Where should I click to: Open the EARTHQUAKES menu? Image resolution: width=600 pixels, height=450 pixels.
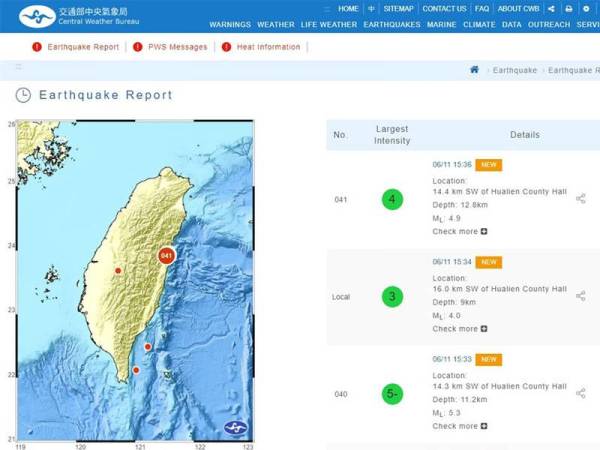coord(392,24)
